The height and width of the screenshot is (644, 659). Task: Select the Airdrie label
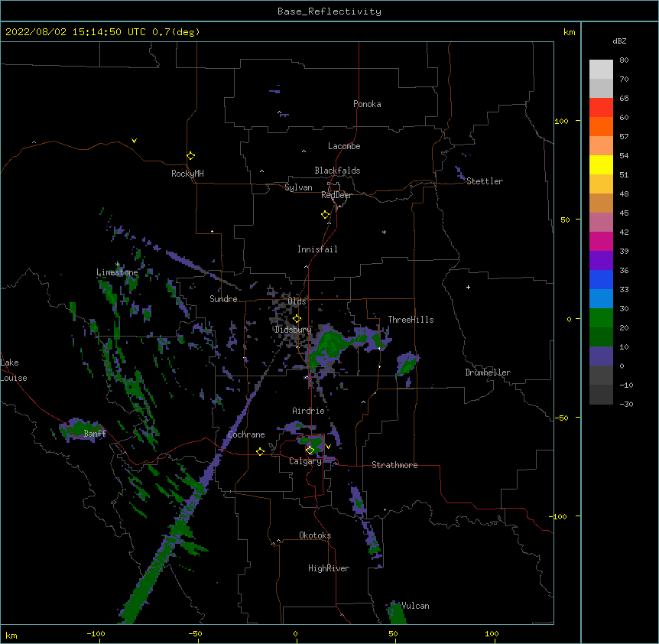[x=309, y=411]
